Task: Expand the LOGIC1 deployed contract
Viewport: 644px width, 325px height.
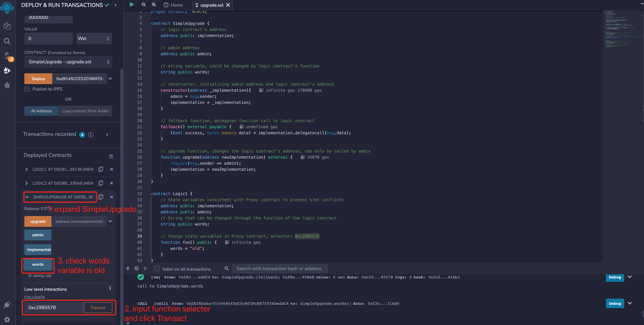Action: (27, 169)
